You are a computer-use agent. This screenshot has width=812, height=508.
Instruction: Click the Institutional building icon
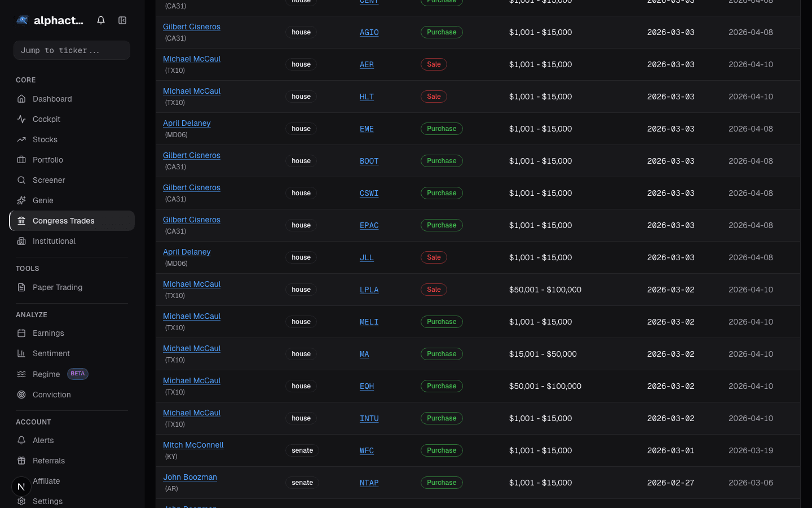coord(21,241)
